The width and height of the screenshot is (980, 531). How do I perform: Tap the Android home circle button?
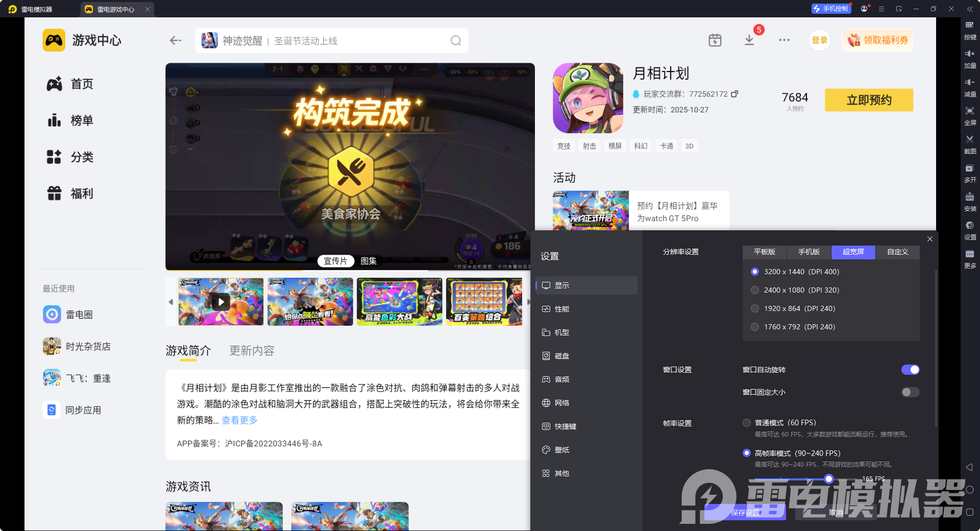(970, 490)
